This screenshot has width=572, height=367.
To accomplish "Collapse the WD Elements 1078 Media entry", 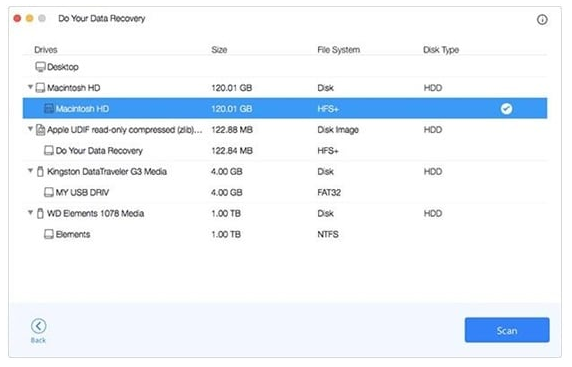I will click(x=30, y=213).
